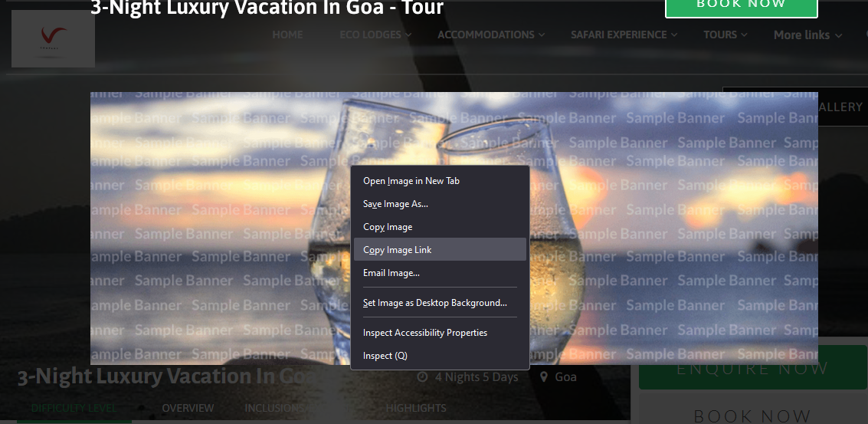Click the location pin icon beside Goa
Screen dimensions: 868x424
544,377
